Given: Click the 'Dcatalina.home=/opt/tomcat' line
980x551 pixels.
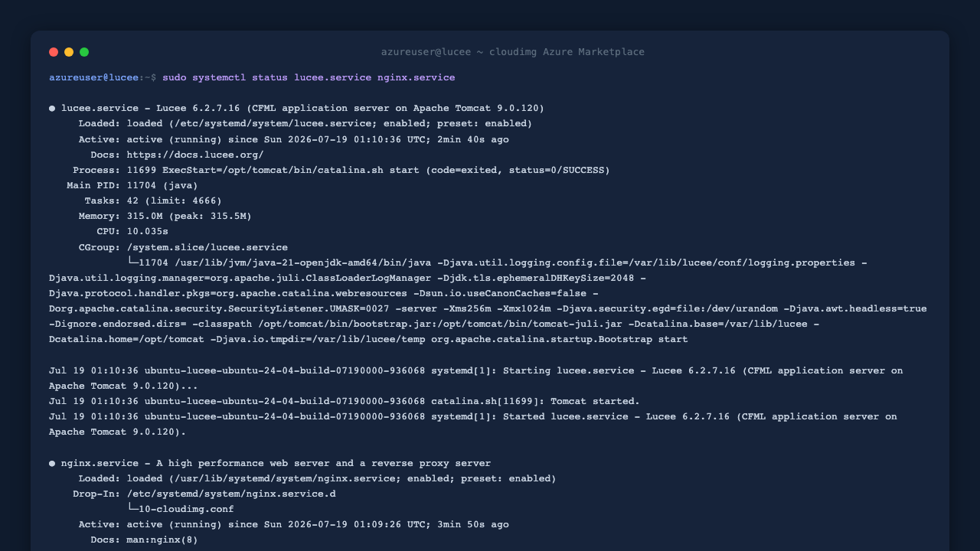Looking at the screenshot, I should tap(368, 339).
